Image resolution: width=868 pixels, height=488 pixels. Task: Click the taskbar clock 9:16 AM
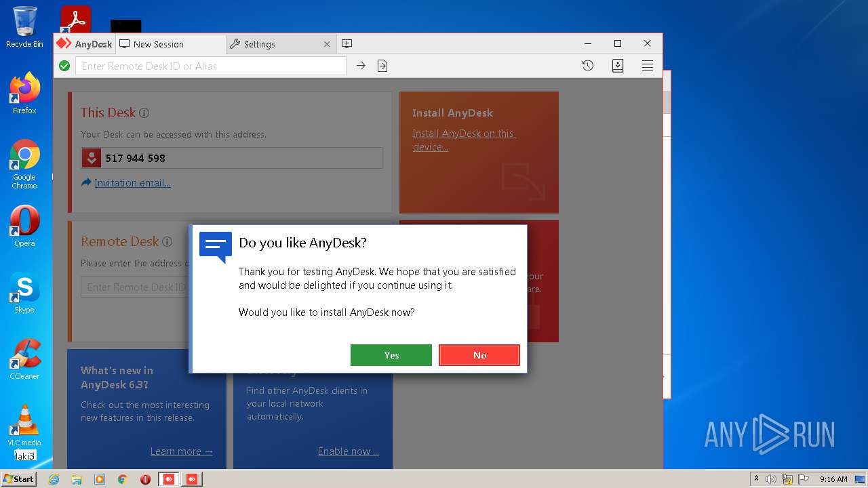pyautogui.click(x=833, y=479)
